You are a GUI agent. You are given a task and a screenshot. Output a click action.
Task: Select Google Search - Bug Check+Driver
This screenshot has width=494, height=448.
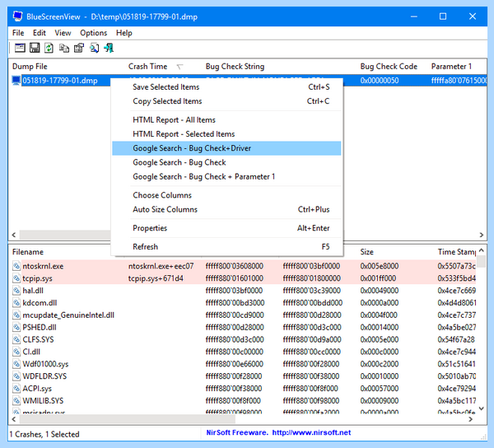[226, 148]
